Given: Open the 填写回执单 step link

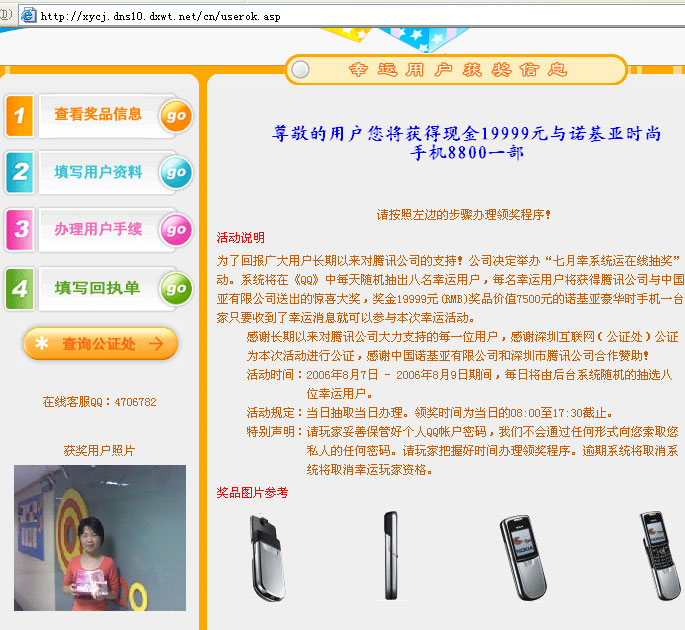Looking at the screenshot, I should pyautogui.click(x=97, y=288).
